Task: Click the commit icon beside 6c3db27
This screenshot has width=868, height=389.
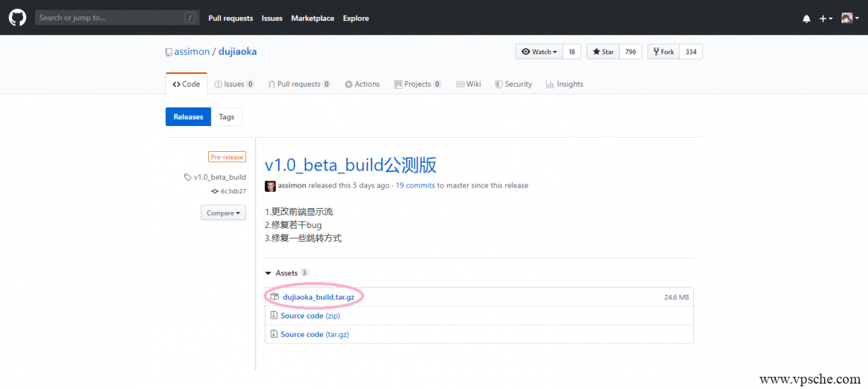Action: 215,191
